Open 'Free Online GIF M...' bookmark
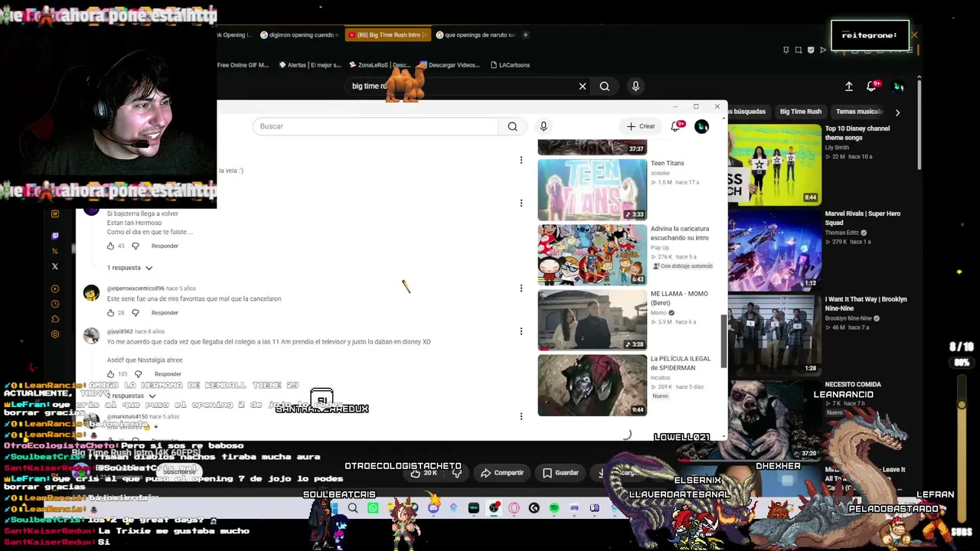This screenshot has height=551, width=980. tap(243, 65)
